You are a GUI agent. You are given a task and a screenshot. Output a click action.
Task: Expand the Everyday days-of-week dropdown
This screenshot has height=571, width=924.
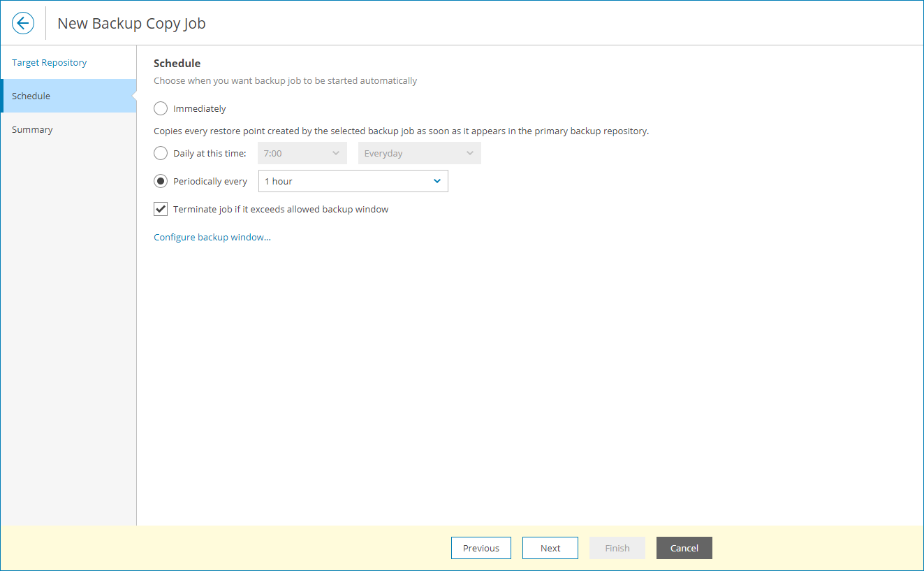[x=419, y=152]
